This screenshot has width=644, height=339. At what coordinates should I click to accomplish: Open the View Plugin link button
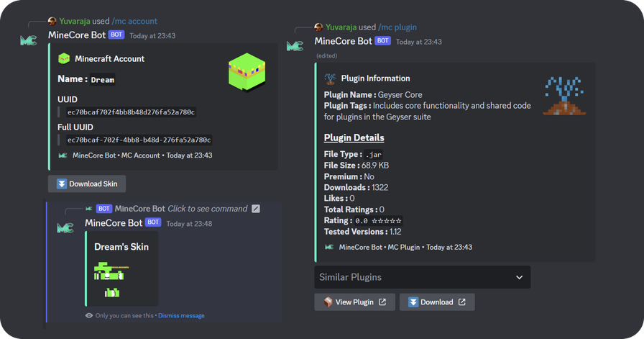[354, 302]
